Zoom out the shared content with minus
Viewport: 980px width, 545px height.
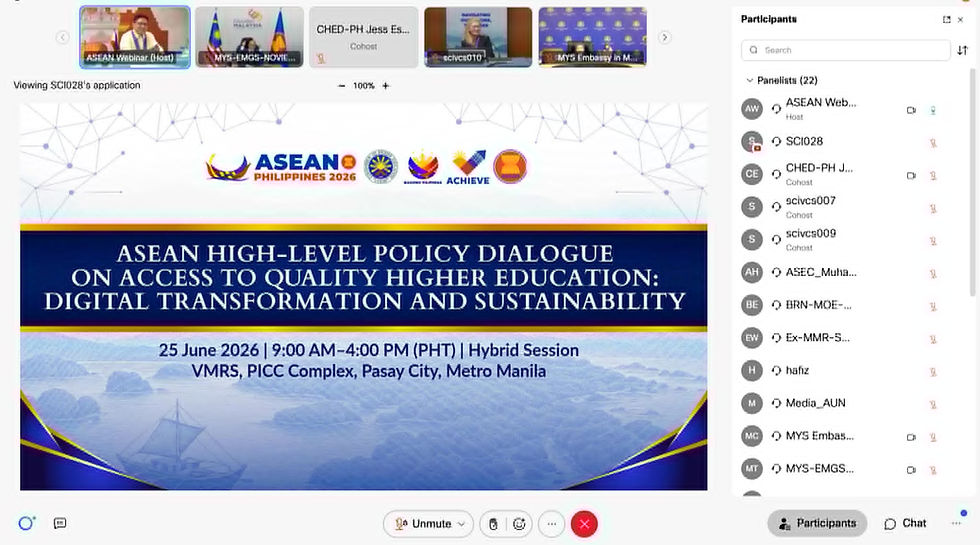tap(341, 86)
